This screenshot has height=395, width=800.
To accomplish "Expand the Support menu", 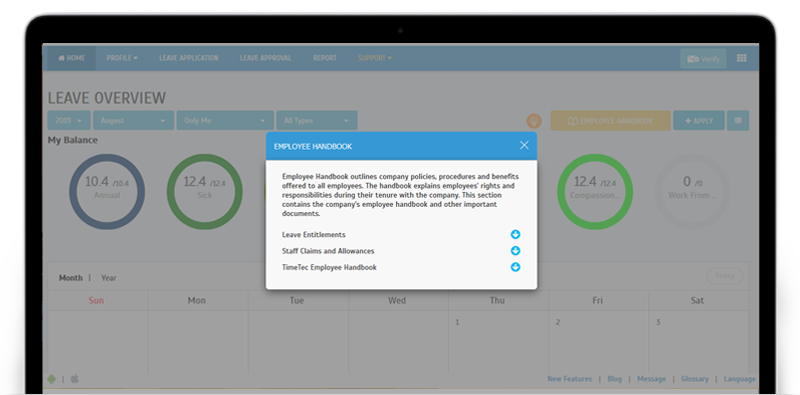I will coord(375,58).
